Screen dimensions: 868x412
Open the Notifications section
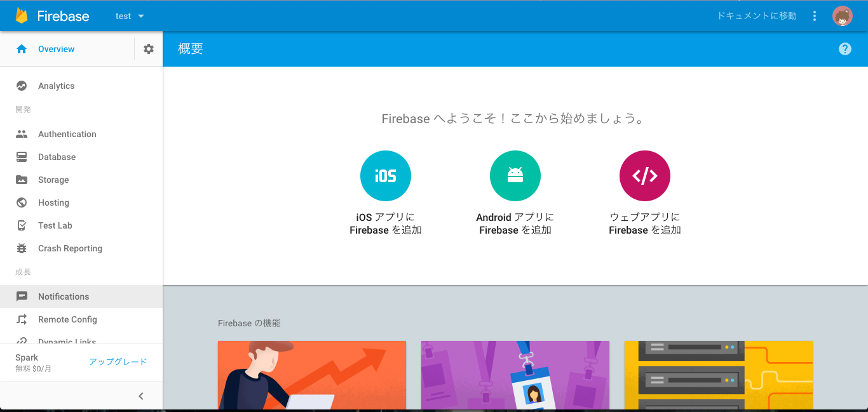[x=64, y=296]
